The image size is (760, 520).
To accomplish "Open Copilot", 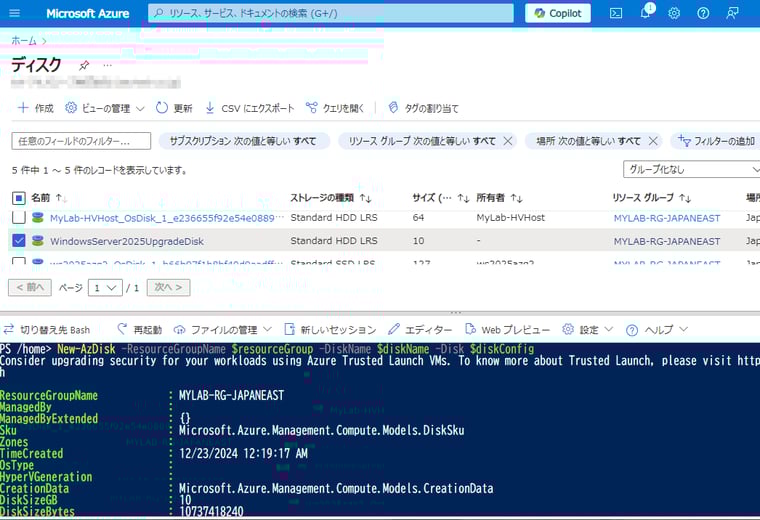I will (558, 13).
